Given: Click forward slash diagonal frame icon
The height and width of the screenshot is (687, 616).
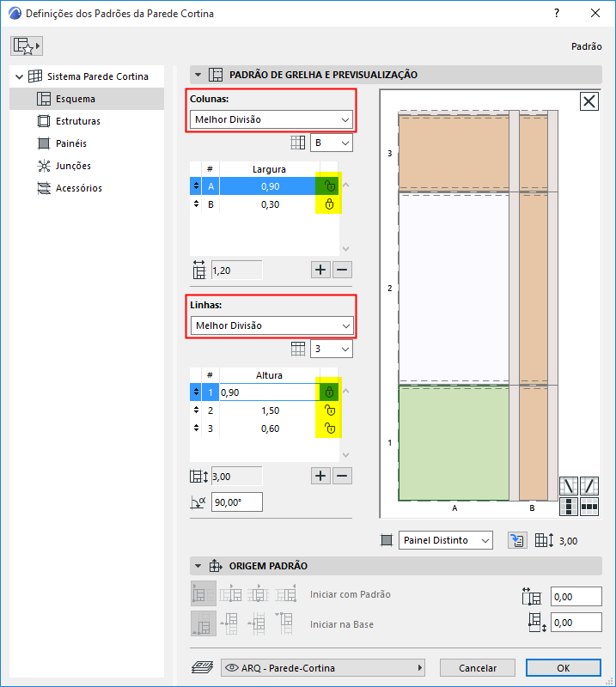Looking at the screenshot, I should tap(589, 486).
